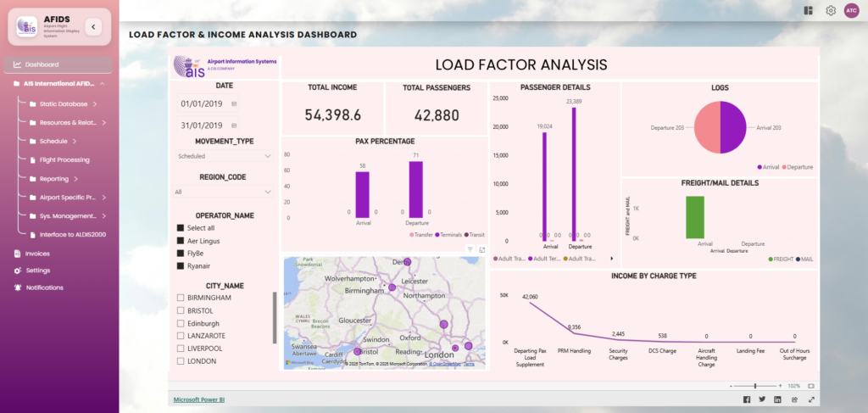The width and height of the screenshot is (868, 413).
Task: Open the layout grid icon in header
Action: pos(809,10)
